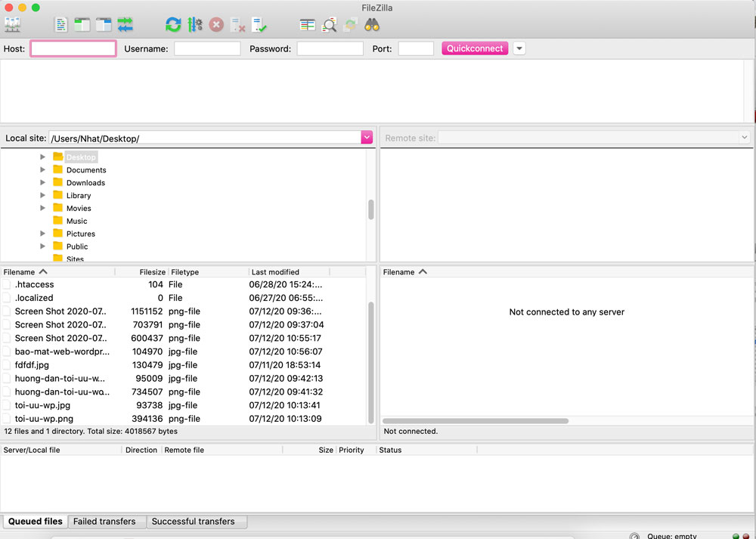Switch to the Queued files tab

pyautogui.click(x=36, y=522)
